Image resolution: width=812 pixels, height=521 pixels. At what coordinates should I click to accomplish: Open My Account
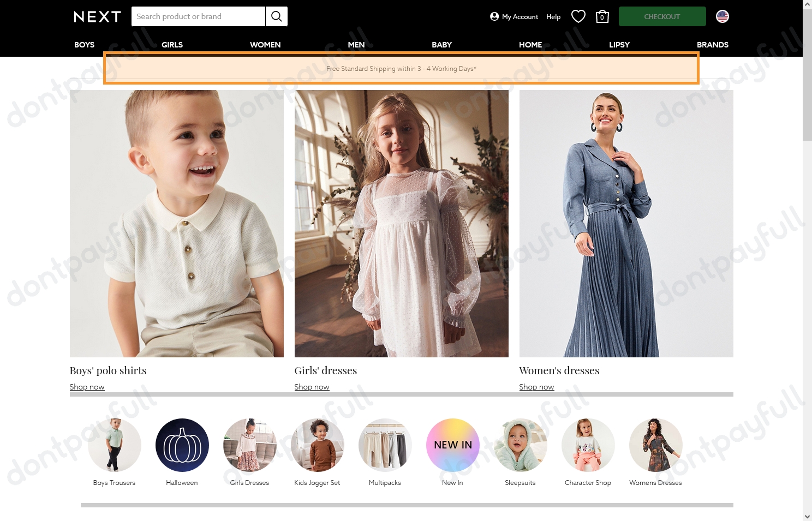514,16
